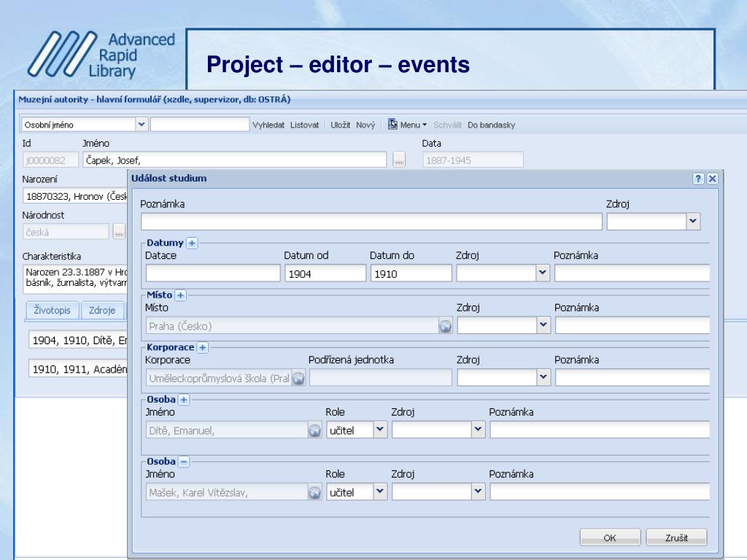This screenshot has width=747, height=560.
Task: Open Zdroj dropdown in Korporace section
Action: [543, 378]
